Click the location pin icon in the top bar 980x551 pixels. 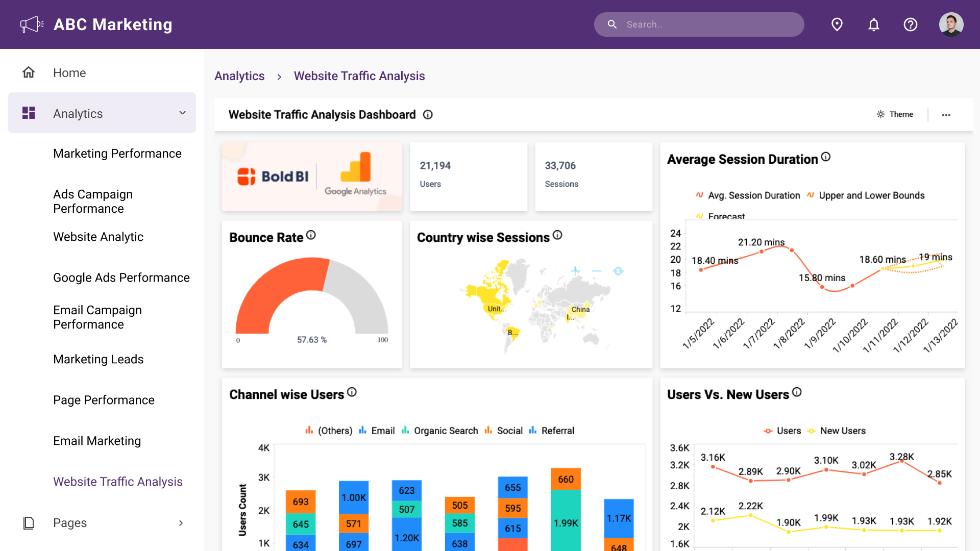[x=837, y=24]
